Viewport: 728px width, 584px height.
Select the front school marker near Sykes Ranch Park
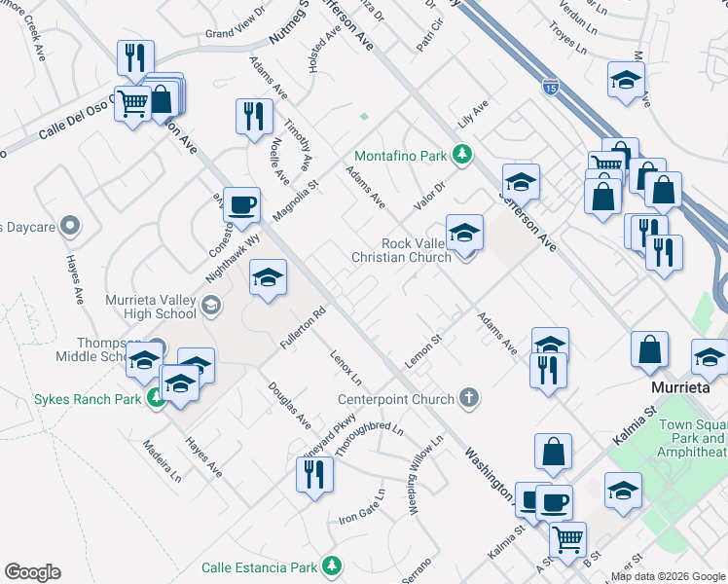(x=180, y=383)
